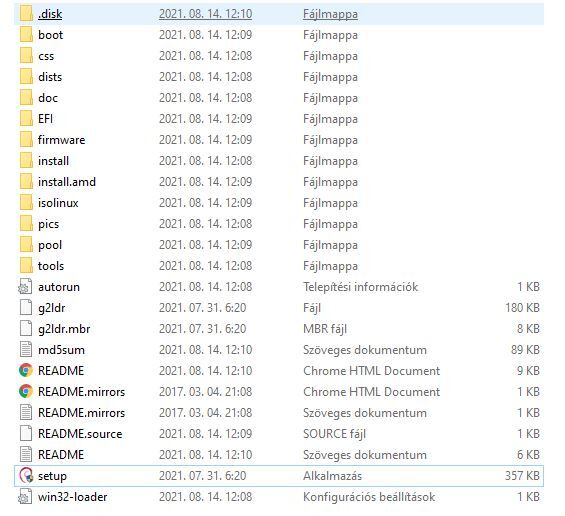Click date of the g2ldr.mbr file
The image size is (565, 516).
click(x=203, y=329)
